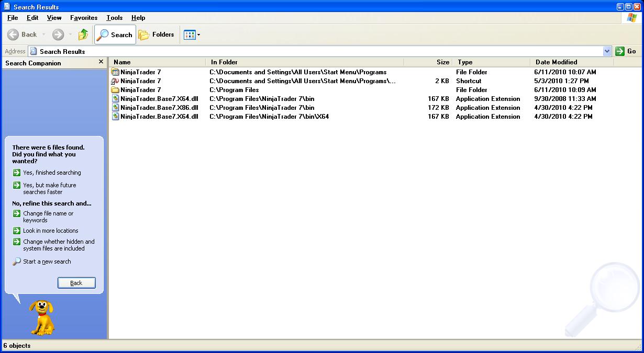Open the Tools menu
The image size is (644, 353).
coord(114,18)
